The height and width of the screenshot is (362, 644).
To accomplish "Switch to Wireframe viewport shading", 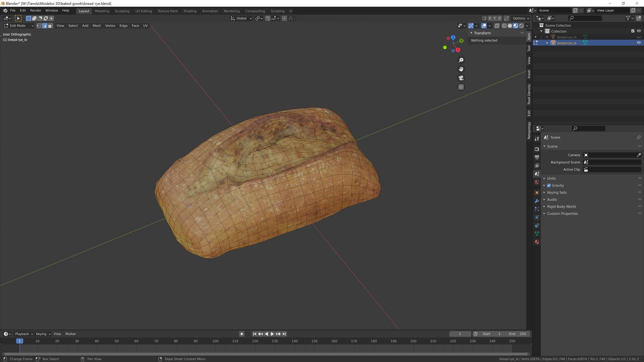I will [504, 26].
